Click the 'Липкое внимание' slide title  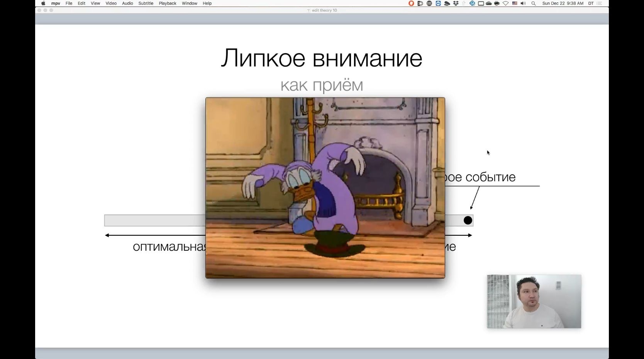pos(322,58)
